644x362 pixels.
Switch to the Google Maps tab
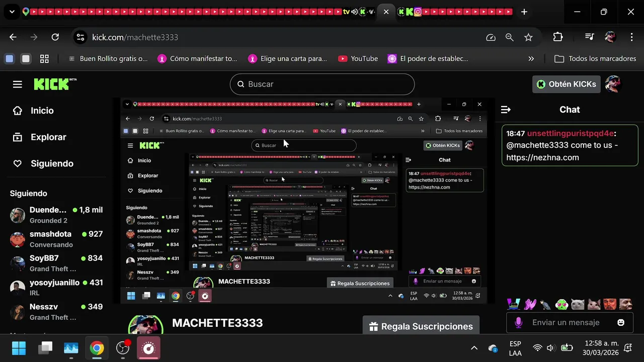pyautogui.click(x=26, y=12)
